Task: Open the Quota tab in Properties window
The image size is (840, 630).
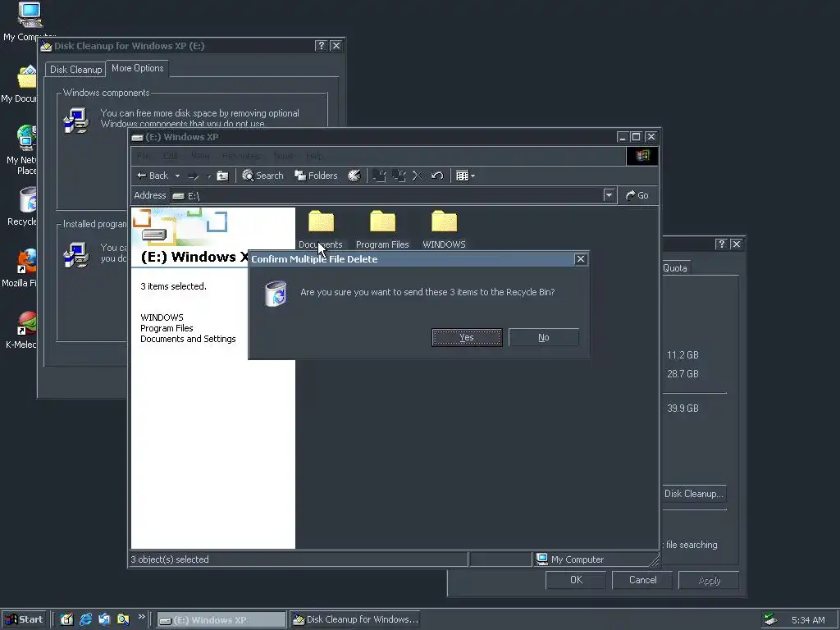Action: pos(675,268)
